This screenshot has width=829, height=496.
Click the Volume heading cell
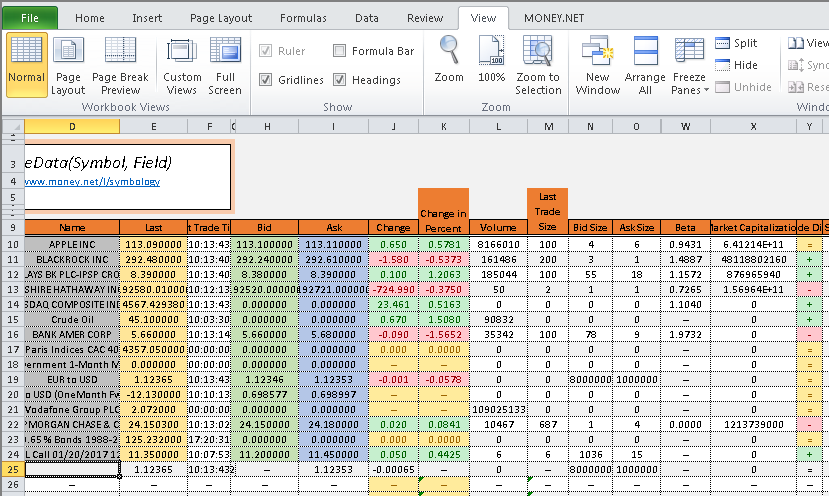pos(498,227)
